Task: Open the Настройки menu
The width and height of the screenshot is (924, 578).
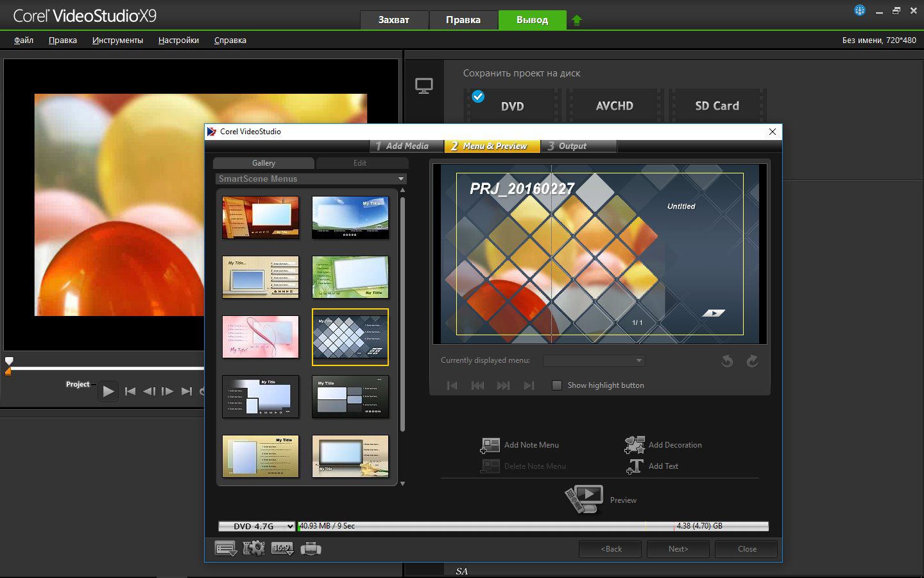Action: (x=178, y=40)
